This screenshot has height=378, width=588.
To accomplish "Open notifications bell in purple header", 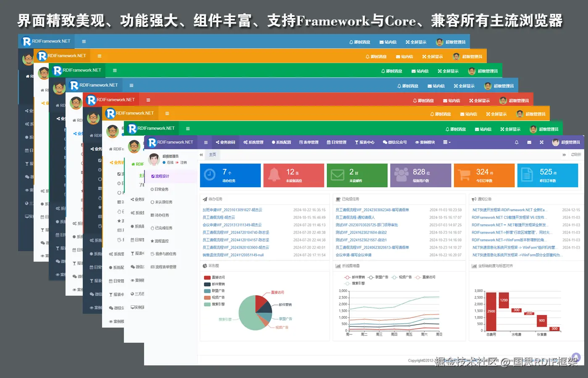I will [517, 142].
